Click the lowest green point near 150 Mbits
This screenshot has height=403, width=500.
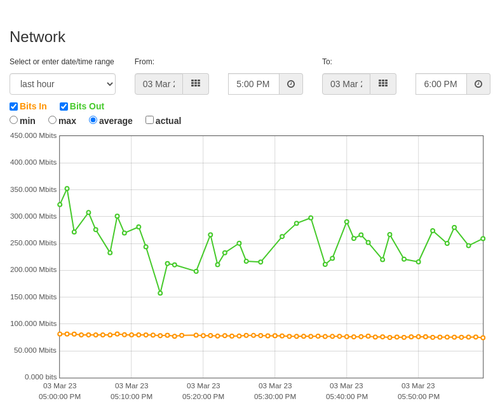(x=160, y=293)
